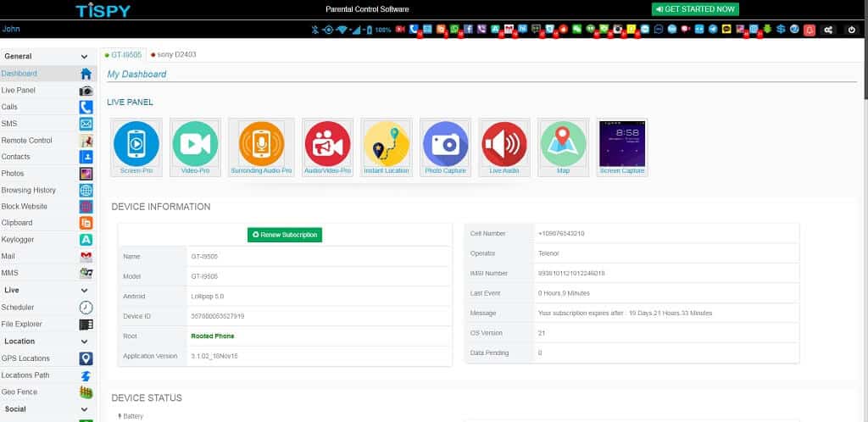868x422 pixels.
Task: Click the TISPY logo
Action: click(103, 9)
